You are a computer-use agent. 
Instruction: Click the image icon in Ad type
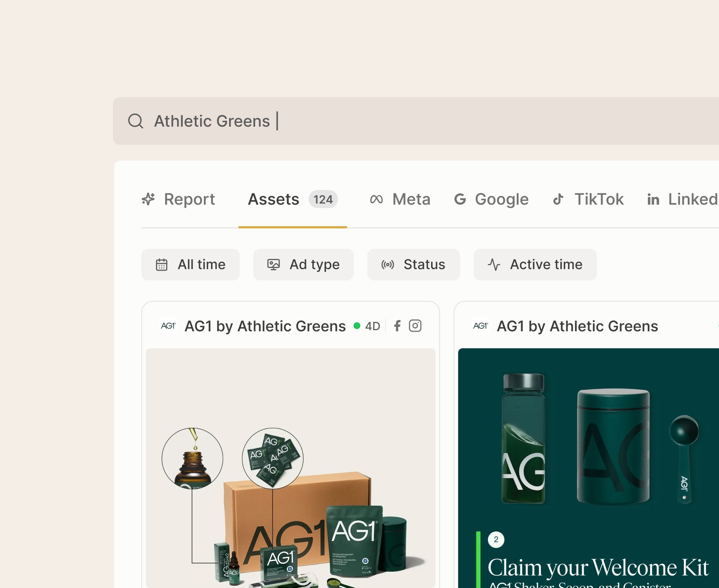click(x=274, y=265)
